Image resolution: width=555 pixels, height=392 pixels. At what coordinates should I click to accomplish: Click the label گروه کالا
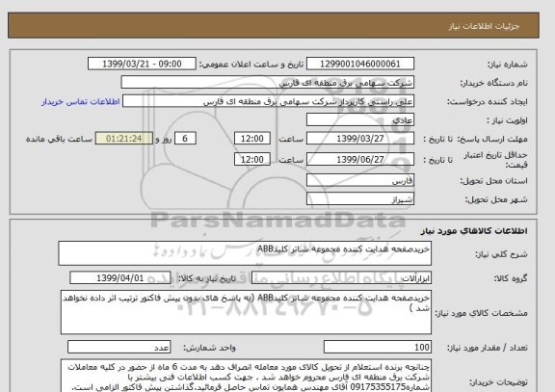click(x=511, y=278)
